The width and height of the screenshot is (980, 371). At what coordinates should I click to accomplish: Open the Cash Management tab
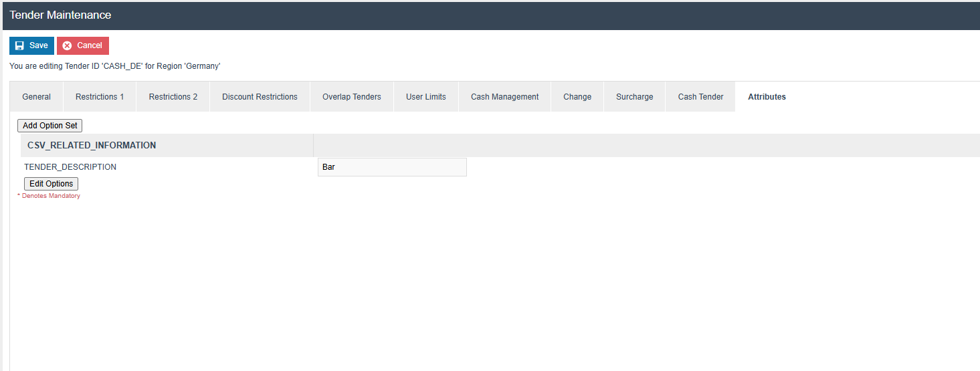pyautogui.click(x=505, y=97)
